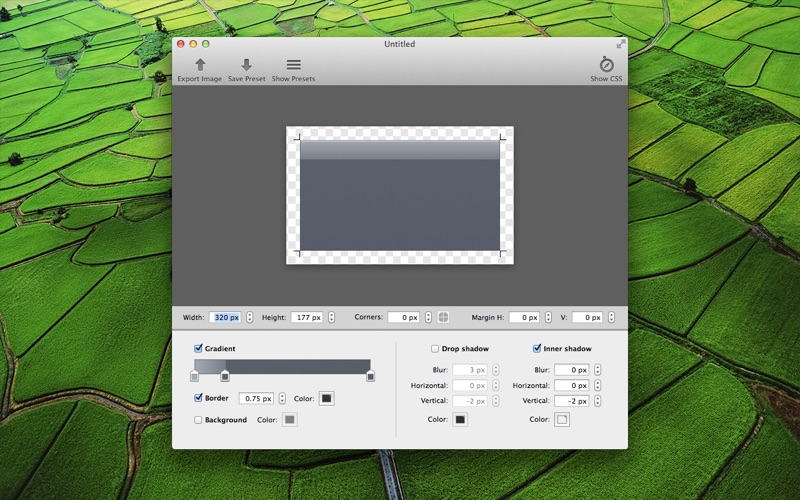The image size is (800, 500).
Task: Enable the Background checkbox
Action: click(x=199, y=420)
